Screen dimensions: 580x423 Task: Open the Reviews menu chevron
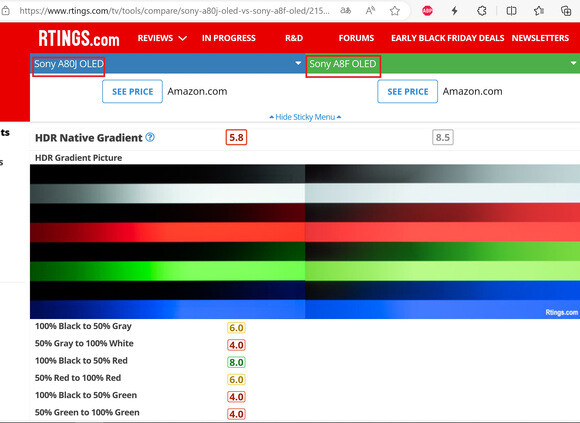tap(183, 38)
